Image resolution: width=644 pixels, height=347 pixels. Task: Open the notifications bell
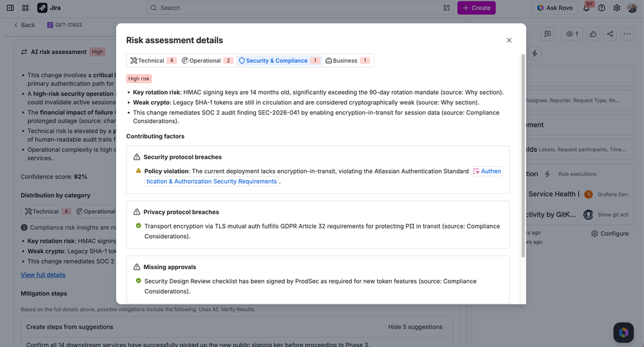(x=587, y=8)
